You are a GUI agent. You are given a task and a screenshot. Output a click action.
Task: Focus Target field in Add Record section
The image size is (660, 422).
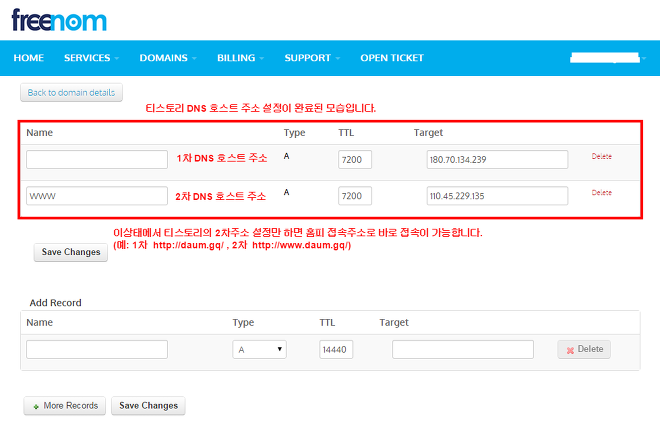pyautogui.click(x=463, y=349)
